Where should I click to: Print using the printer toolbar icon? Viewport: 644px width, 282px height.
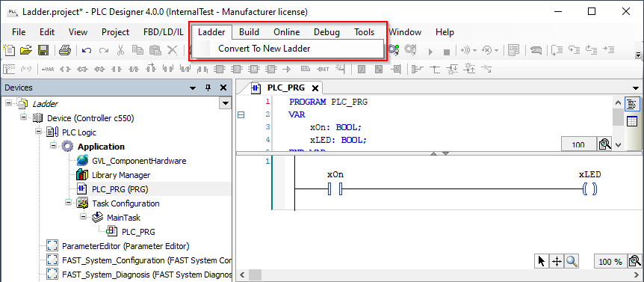[65, 51]
